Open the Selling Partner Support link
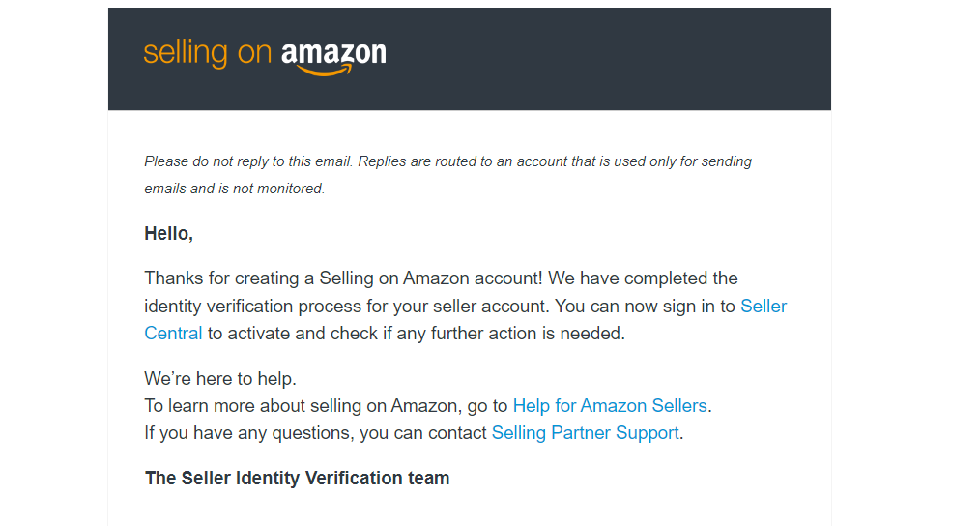 point(585,433)
